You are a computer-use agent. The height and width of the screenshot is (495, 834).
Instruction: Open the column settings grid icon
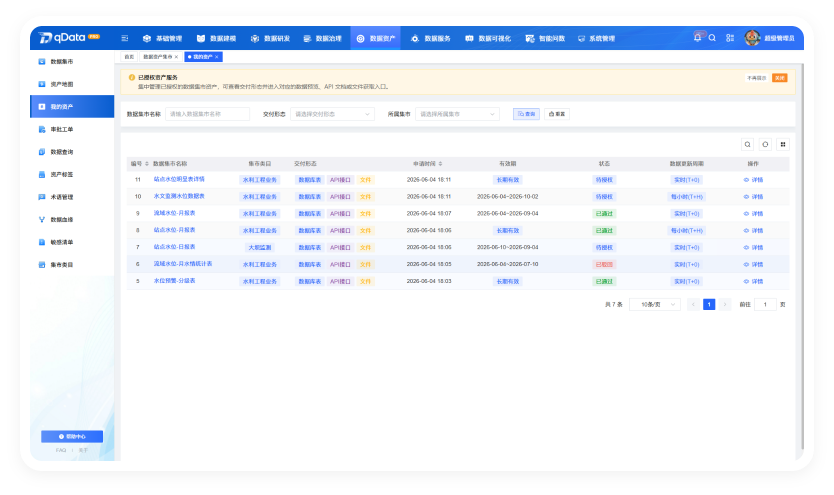(x=783, y=144)
